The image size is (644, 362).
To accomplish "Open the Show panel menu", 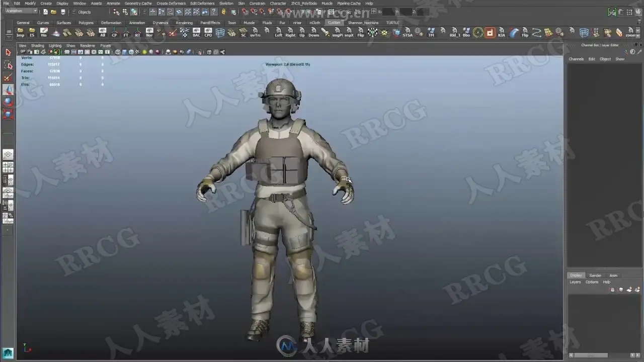I will click(71, 45).
